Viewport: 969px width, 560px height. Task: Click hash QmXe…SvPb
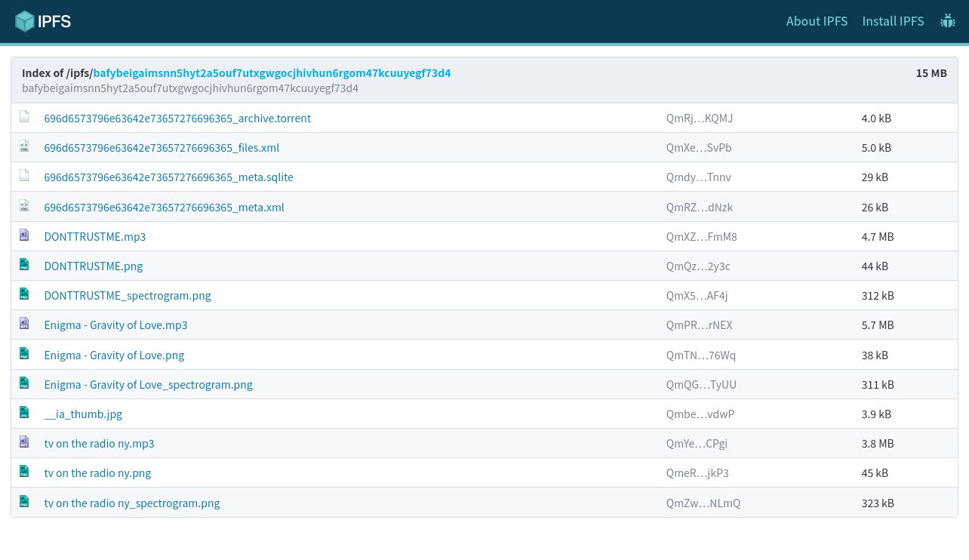click(x=699, y=148)
